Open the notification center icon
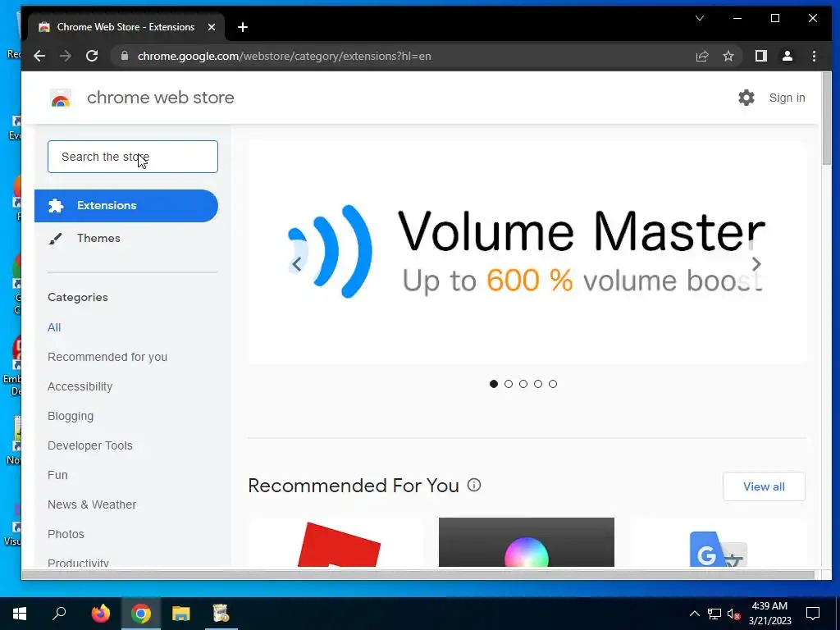Image resolution: width=840 pixels, height=630 pixels. pyautogui.click(x=813, y=614)
